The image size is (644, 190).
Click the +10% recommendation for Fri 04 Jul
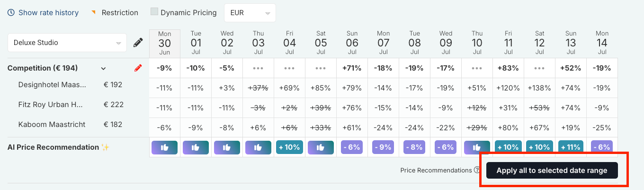point(289,147)
